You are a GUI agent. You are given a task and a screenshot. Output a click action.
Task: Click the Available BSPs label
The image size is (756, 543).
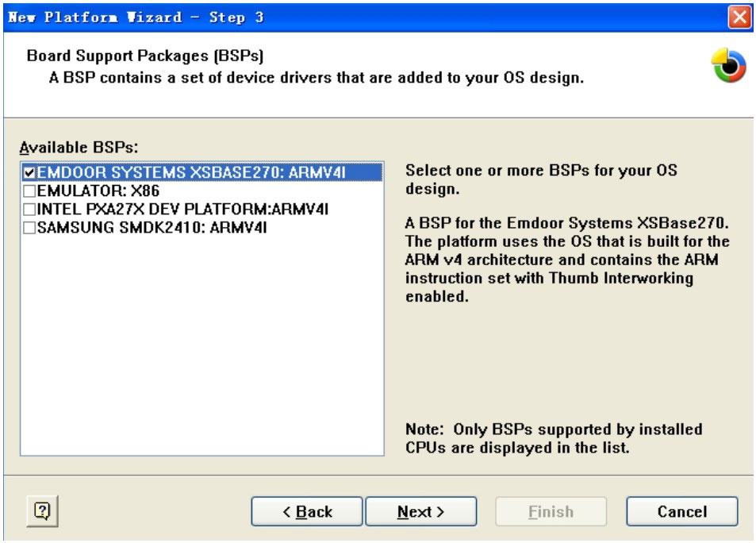[x=79, y=147]
